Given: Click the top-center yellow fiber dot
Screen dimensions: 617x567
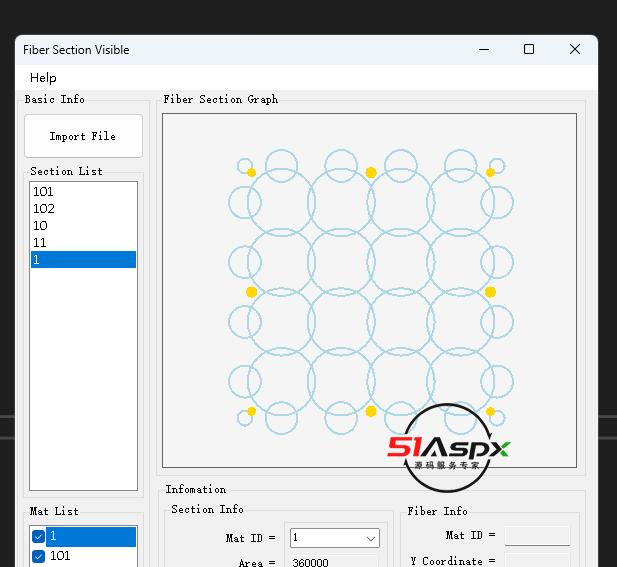Looking at the screenshot, I should point(371,172).
